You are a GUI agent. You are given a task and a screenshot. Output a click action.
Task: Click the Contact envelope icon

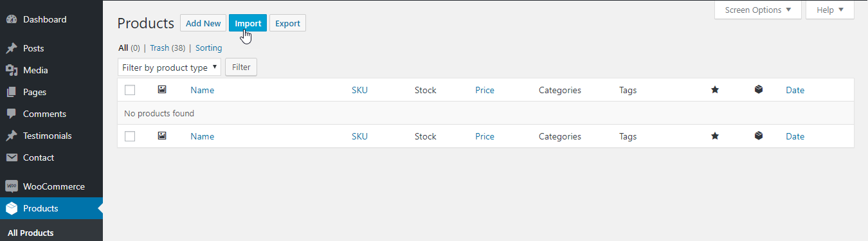pyautogui.click(x=12, y=157)
